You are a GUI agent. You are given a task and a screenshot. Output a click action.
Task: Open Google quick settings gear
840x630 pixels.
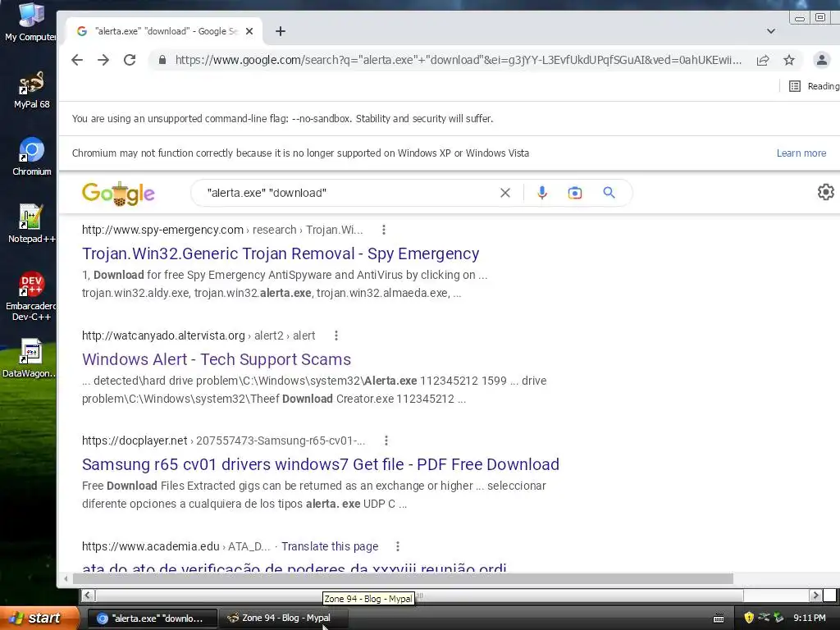click(x=825, y=192)
